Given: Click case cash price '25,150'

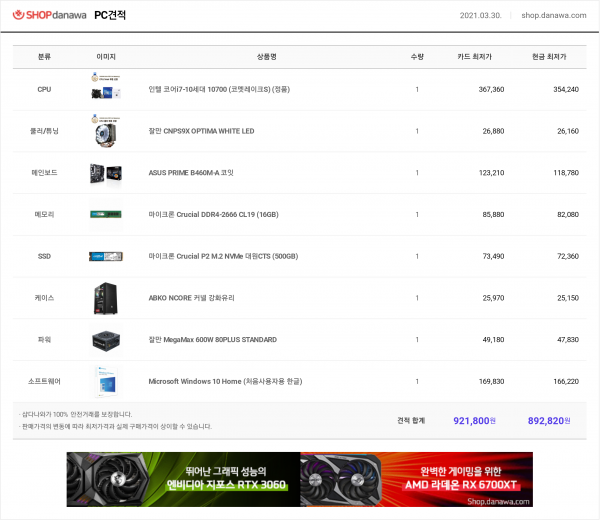Looking at the screenshot, I should [568, 298].
